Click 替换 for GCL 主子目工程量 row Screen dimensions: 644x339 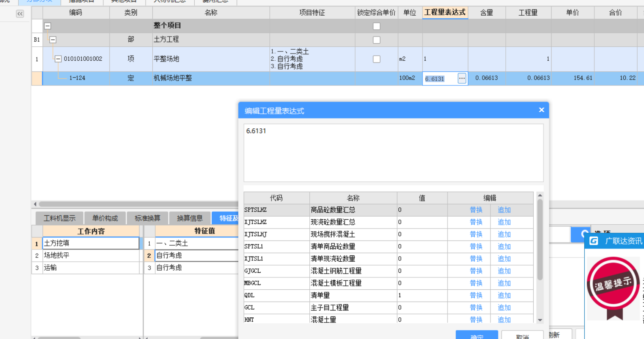coord(476,308)
